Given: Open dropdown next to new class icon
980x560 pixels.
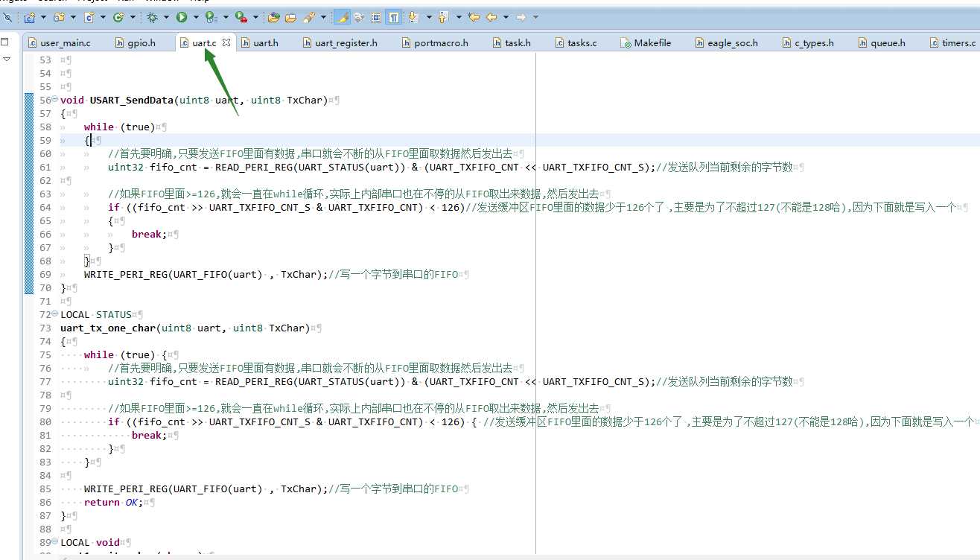Looking at the screenshot, I should tap(133, 16).
